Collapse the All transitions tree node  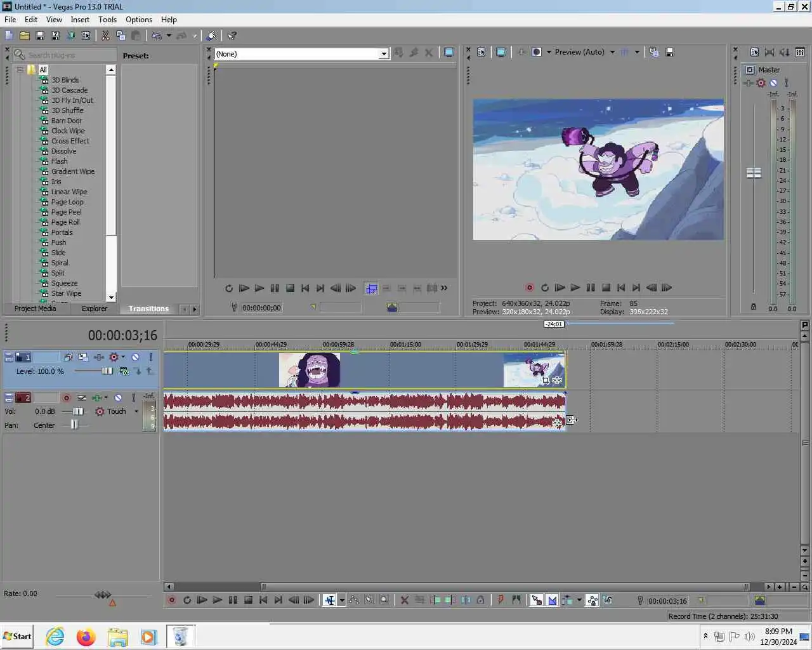[20, 70]
